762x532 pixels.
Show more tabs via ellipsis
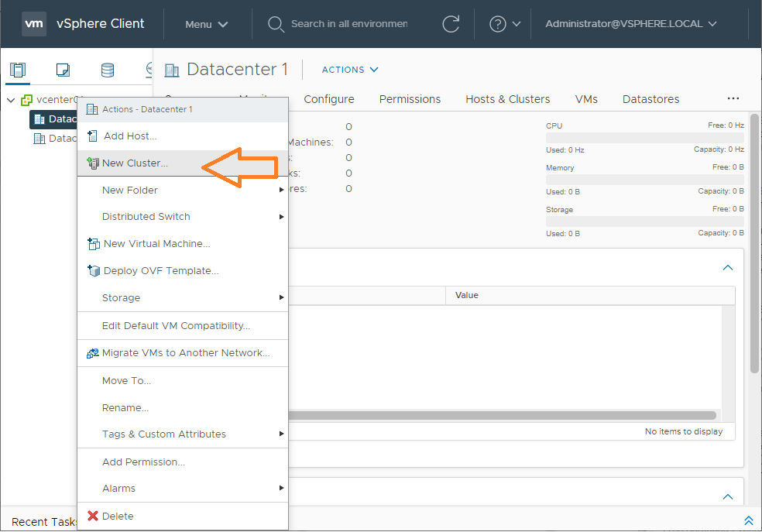click(733, 98)
